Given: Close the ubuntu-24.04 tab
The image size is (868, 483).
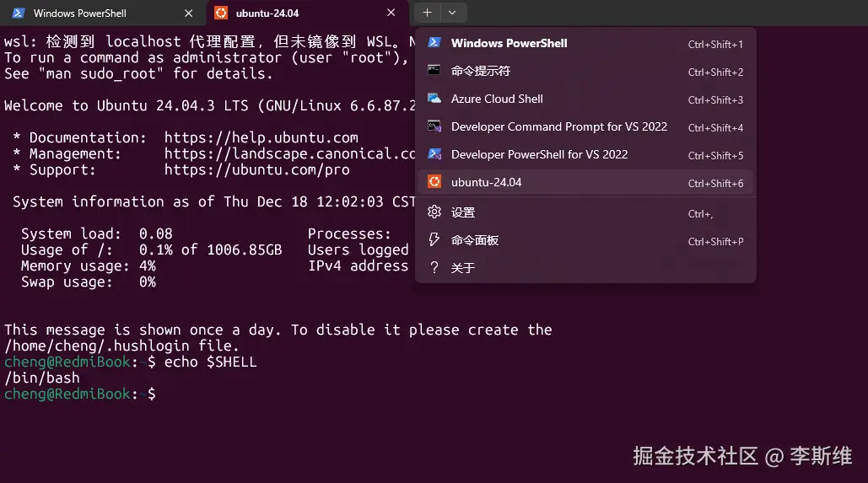Looking at the screenshot, I should pos(391,13).
